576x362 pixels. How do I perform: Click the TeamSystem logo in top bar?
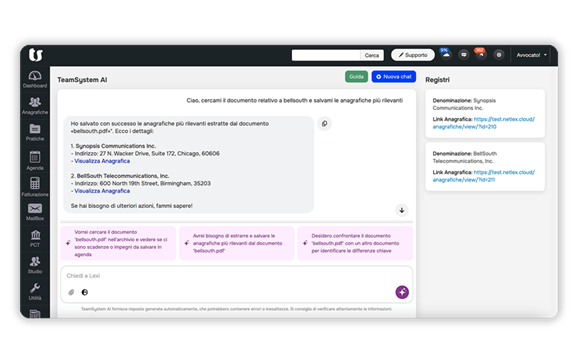(x=36, y=55)
